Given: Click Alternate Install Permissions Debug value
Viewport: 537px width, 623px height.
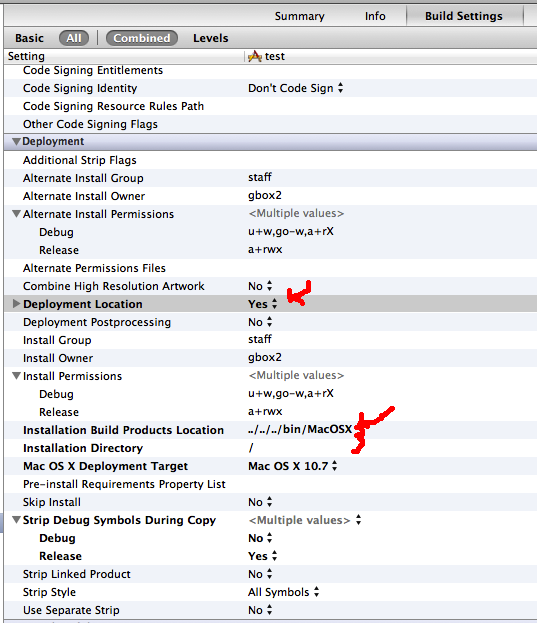Looking at the screenshot, I should [x=291, y=231].
